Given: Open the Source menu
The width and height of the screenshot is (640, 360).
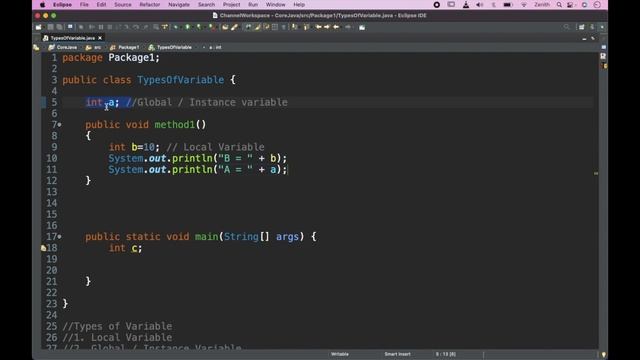Looking at the screenshot, I should 122,4.
